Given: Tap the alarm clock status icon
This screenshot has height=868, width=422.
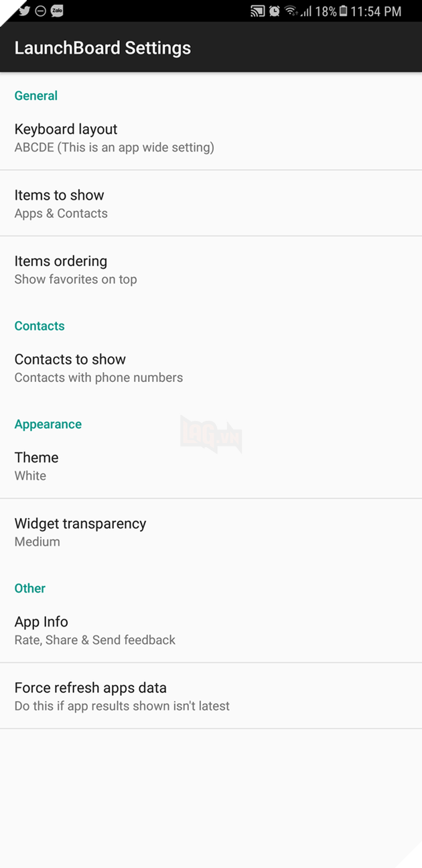Looking at the screenshot, I should [275, 11].
